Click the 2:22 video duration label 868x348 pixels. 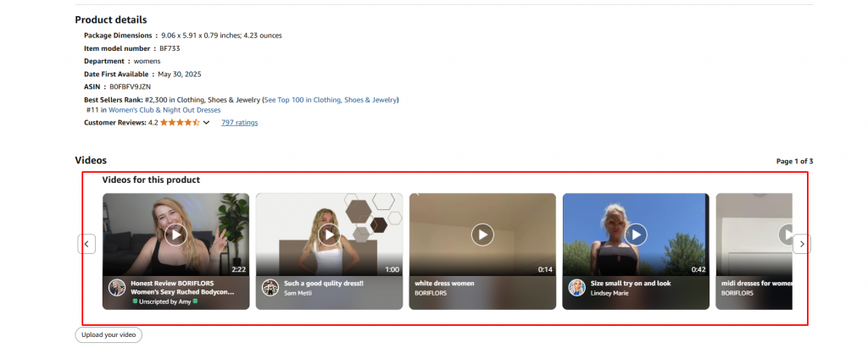pos(238,270)
